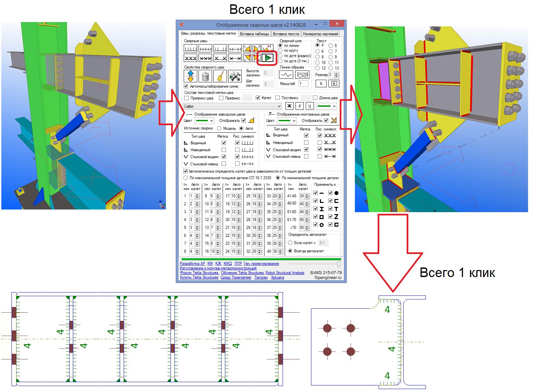Select the tick-across-line weld symbol in the top row

205,48
